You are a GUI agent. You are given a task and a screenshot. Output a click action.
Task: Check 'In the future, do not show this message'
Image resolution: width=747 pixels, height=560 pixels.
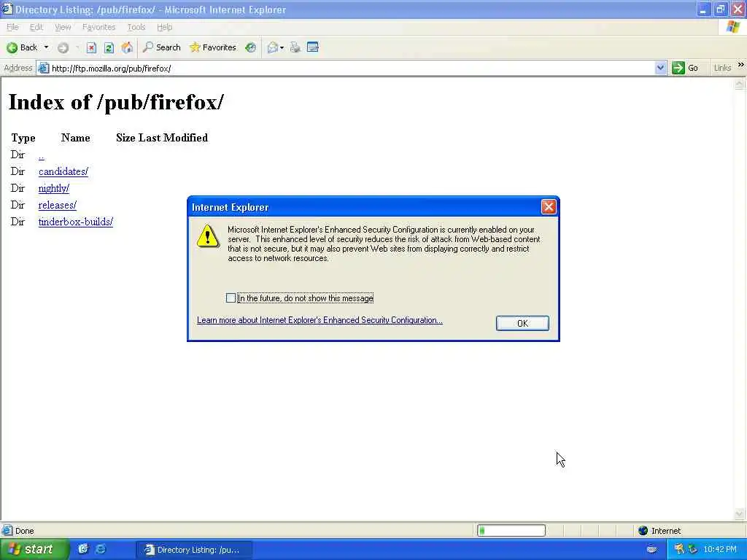click(x=231, y=298)
